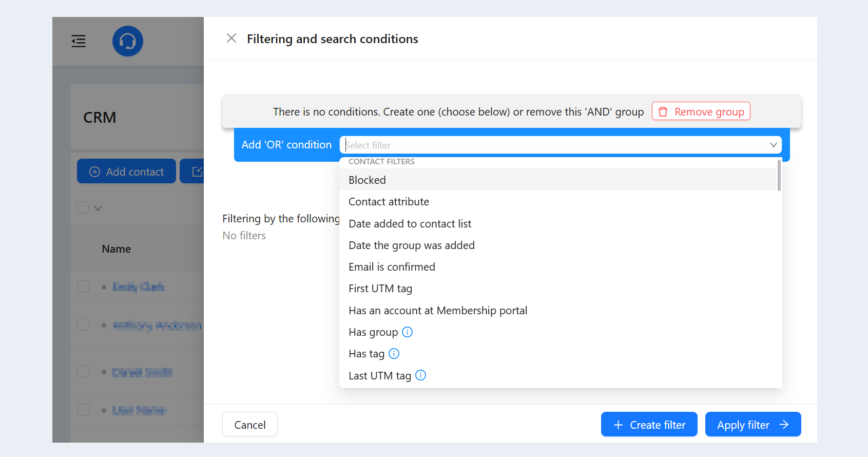
Task: Click the trash icon in Remove group
Action: click(x=663, y=111)
